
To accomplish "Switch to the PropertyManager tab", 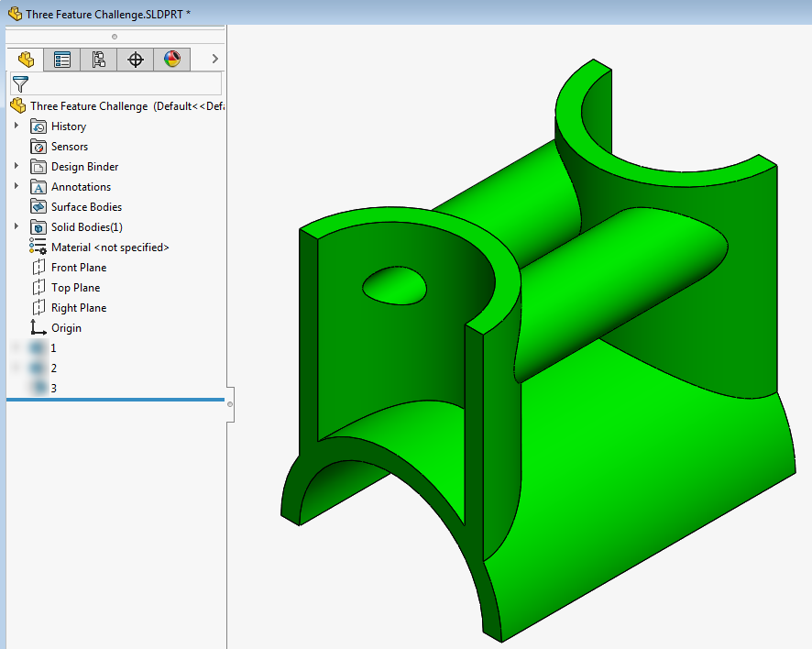I will point(61,59).
